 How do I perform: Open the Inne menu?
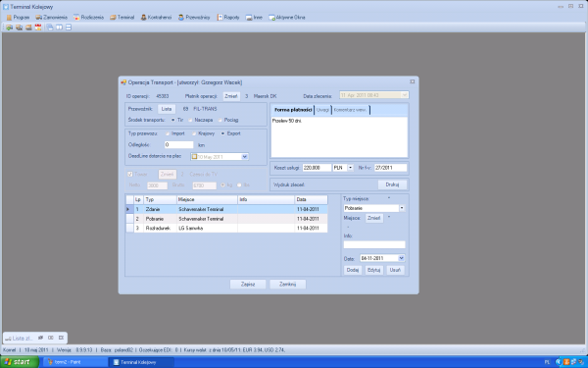254,18
